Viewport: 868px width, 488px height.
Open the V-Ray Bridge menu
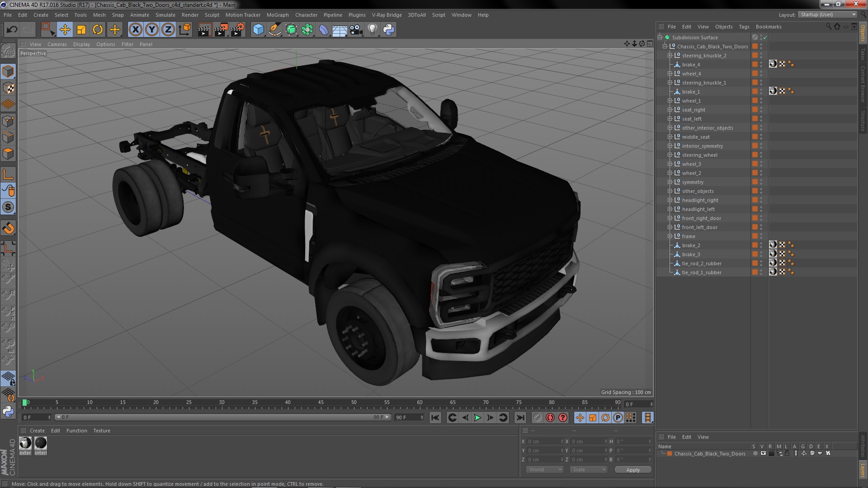[387, 15]
